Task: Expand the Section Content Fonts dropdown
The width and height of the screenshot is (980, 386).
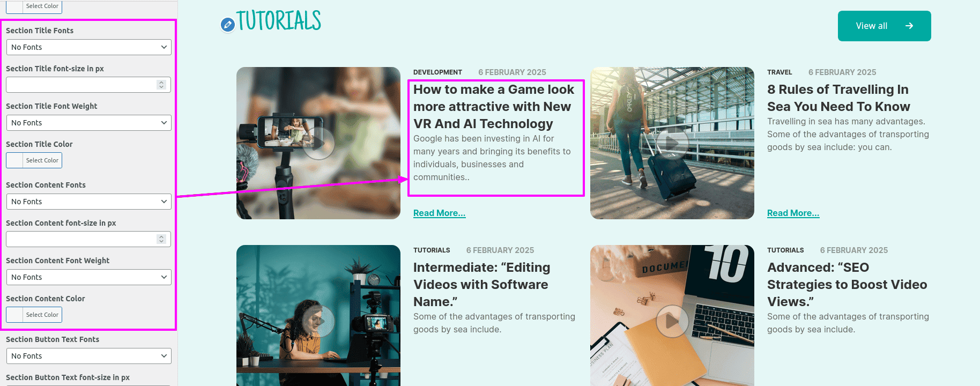Action: coord(89,202)
